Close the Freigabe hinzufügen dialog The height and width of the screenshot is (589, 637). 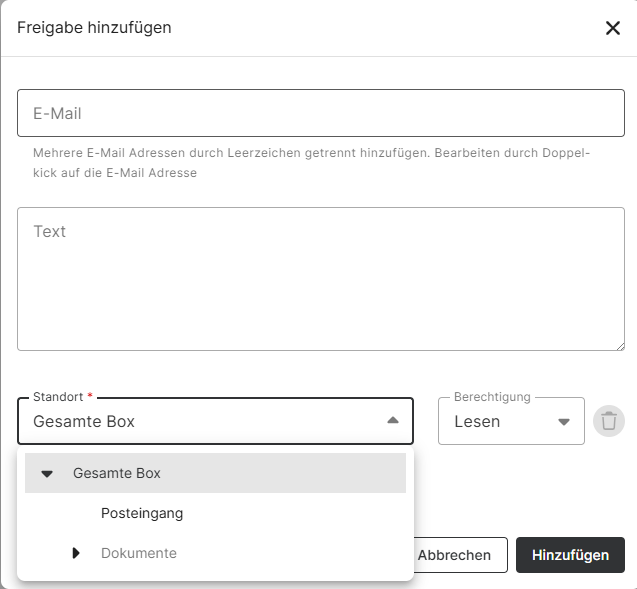(613, 28)
